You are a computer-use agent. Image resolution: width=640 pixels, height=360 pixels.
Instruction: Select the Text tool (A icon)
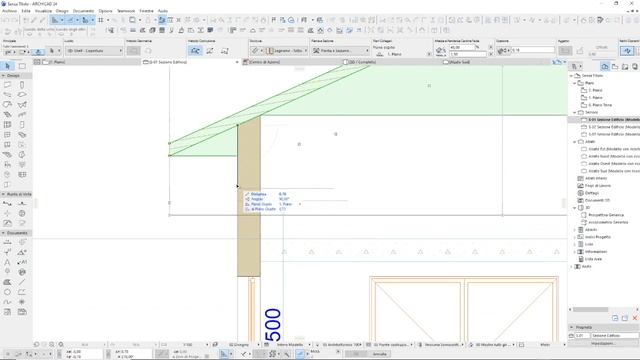pos(7,262)
